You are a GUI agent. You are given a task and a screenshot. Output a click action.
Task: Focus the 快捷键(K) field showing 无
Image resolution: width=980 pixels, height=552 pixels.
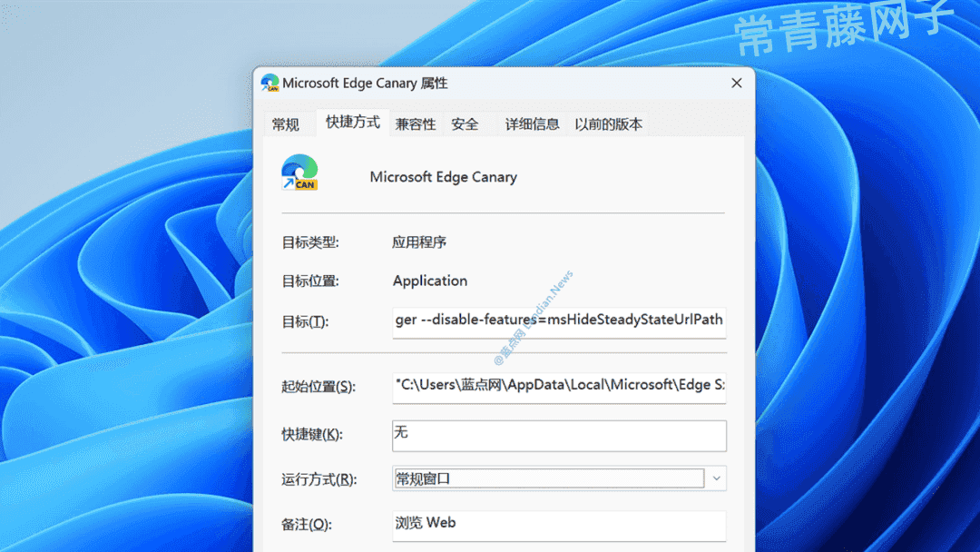tap(559, 436)
